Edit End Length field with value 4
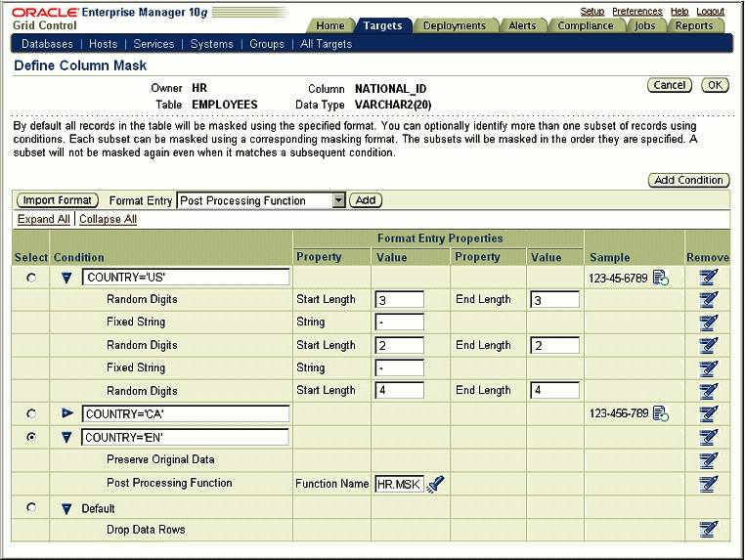The width and height of the screenshot is (745, 560). [555, 390]
